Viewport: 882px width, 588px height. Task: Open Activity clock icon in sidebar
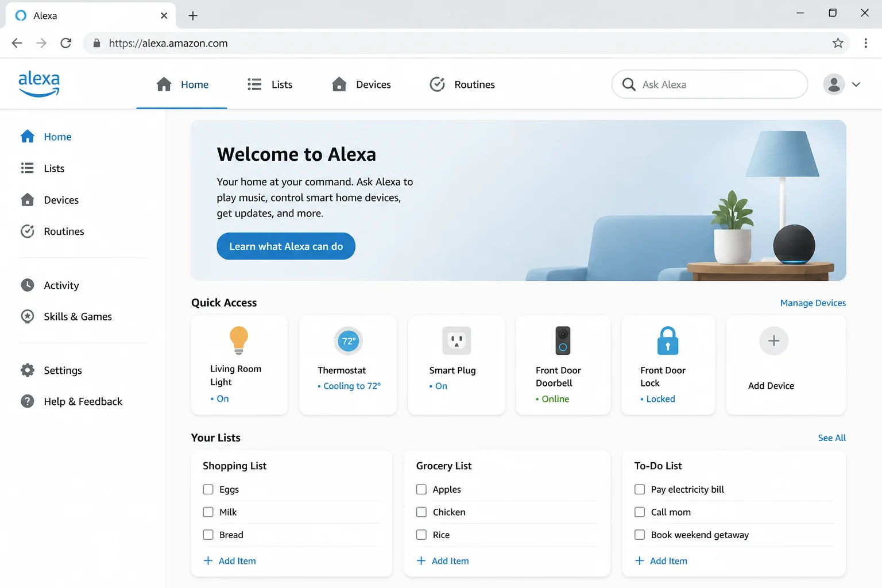click(x=28, y=285)
